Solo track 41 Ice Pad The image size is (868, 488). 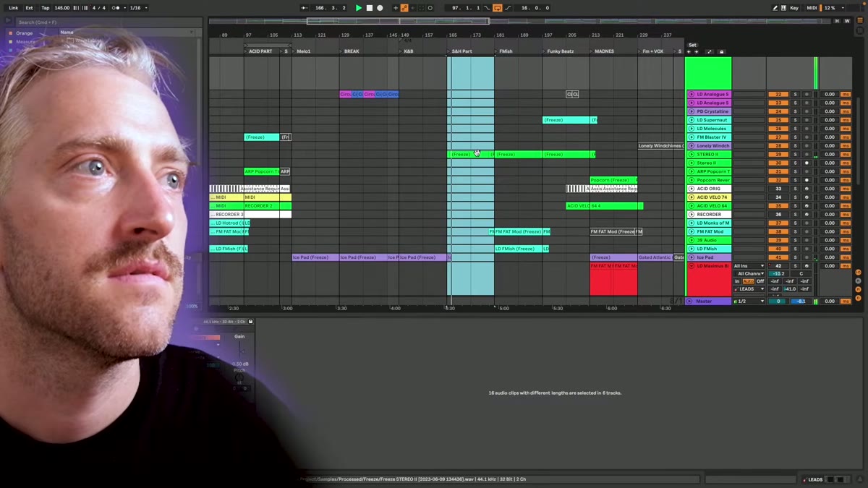point(795,257)
